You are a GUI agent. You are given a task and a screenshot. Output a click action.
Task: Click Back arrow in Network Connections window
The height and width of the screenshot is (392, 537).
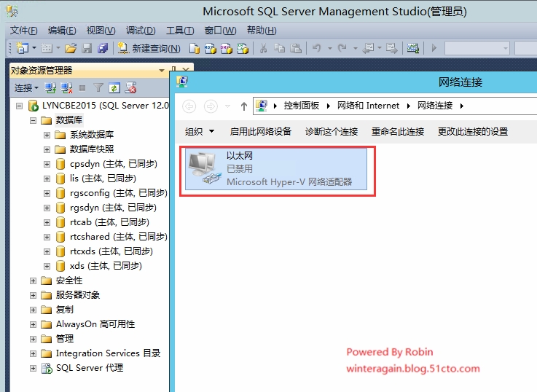coord(189,106)
